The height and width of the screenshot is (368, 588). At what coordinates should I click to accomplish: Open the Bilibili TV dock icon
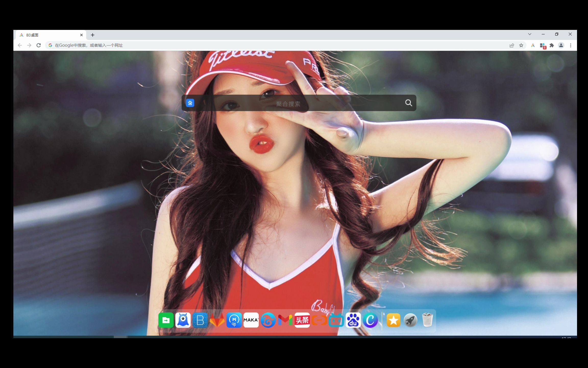click(336, 320)
